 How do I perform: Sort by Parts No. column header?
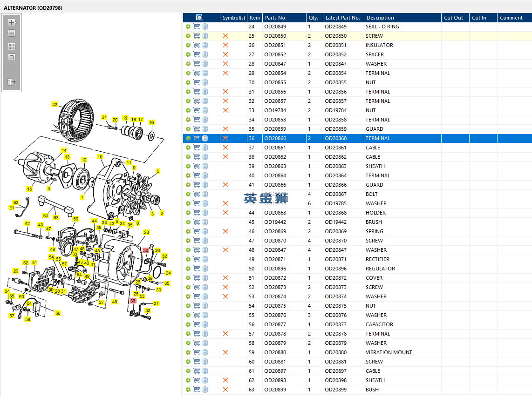pos(276,18)
